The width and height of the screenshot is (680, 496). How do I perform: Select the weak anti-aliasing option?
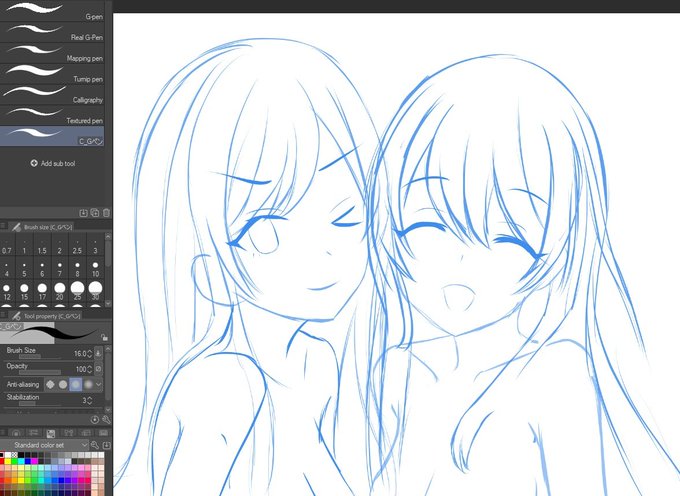pos(63,384)
